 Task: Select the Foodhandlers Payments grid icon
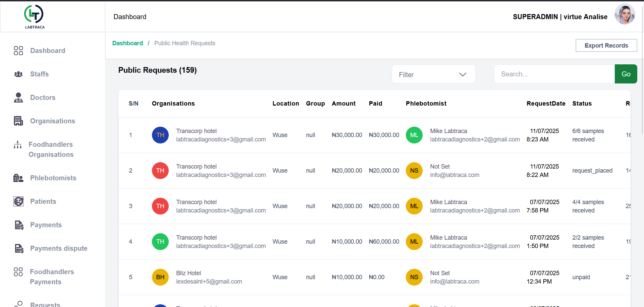18,272
